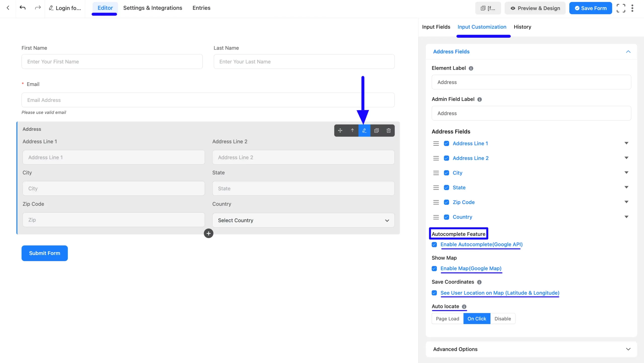644x363 pixels.
Task: Open the History tab in the right panel
Action: pyautogui.click(x=522, y=27)
